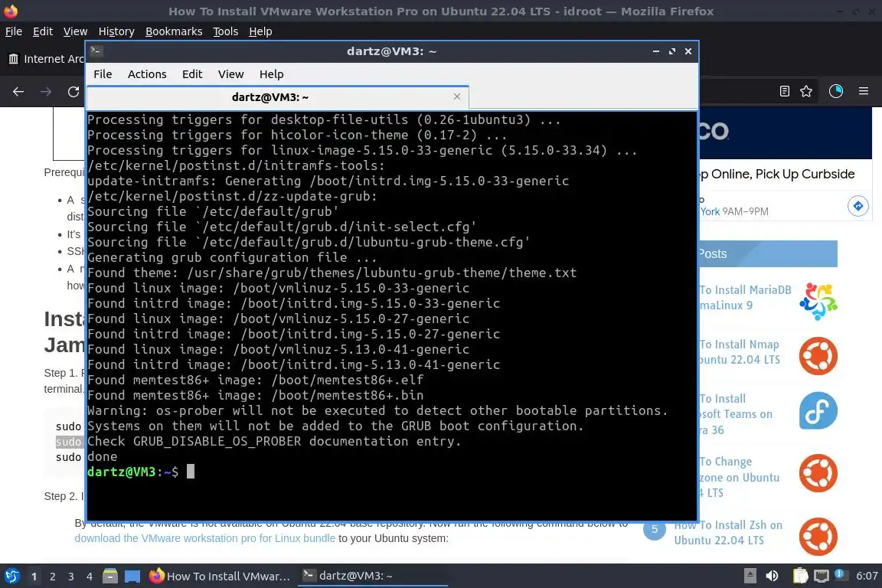
Task: Switch to virtual desktop 1
Action: pyautogui.click(x=34, y=577)
